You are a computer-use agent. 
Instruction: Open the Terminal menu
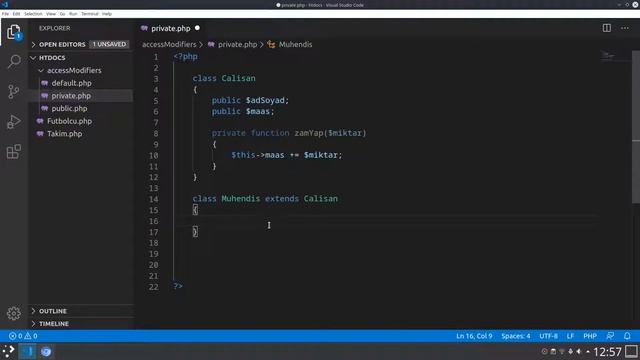point(90,14)
